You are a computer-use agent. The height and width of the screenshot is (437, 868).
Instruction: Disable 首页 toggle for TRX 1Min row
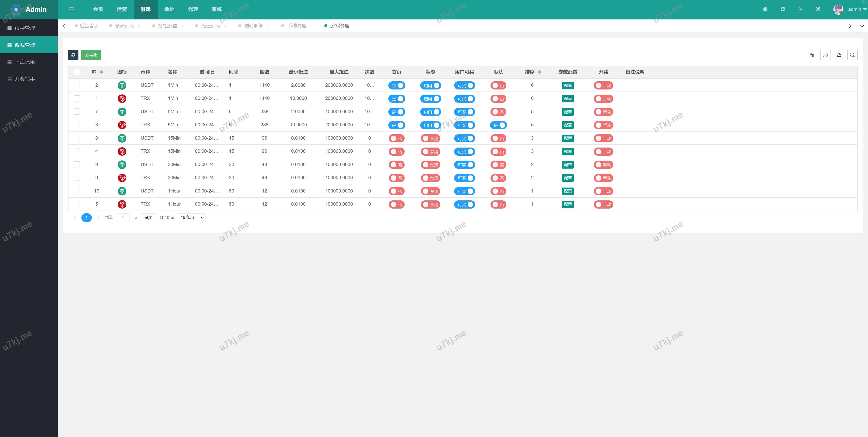click(x=397, y=99)
